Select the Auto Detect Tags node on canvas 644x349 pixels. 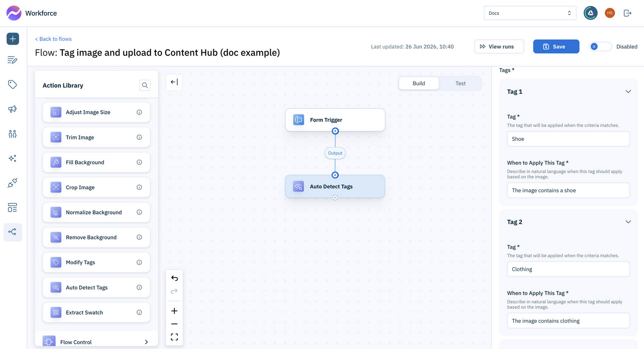[x=335, y=186]
